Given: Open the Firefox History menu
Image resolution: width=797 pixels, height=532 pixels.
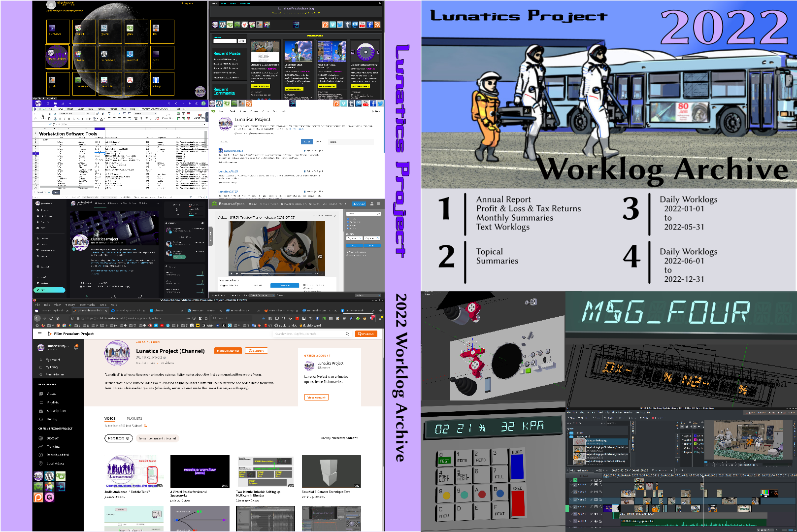Looking at the screenshot, I should pyautogui.click(x=70, y=305).
